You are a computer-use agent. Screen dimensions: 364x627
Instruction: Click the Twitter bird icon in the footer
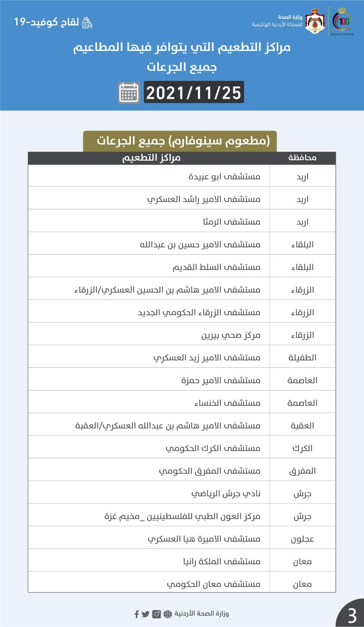pyautogui.click(x=146, y=614)
